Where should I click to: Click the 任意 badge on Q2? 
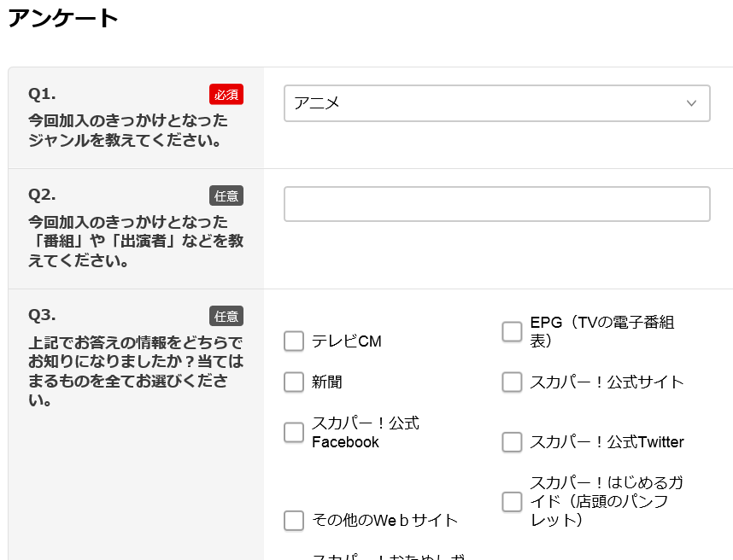[227, 195]
